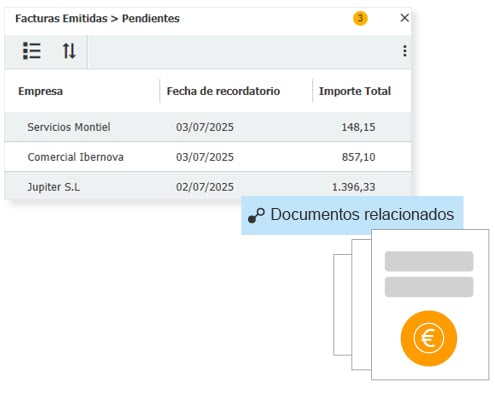Viewport: 495px width, 400px height.
Task: Click the 03/07/2025 date for Comercial Ibernova
Action: pyautogui.click(x=205, y=157)
